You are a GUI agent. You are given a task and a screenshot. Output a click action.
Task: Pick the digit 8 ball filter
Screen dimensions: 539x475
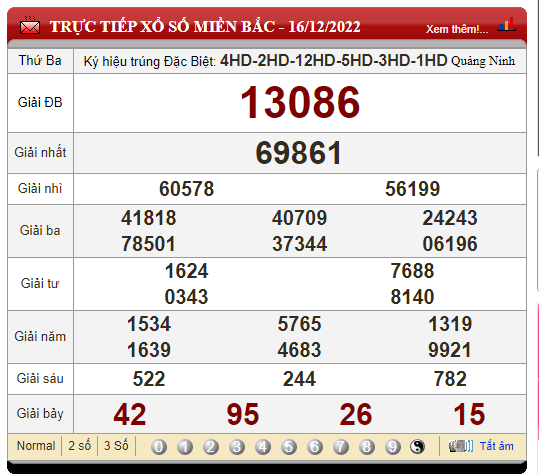click(x=367, y=447)
